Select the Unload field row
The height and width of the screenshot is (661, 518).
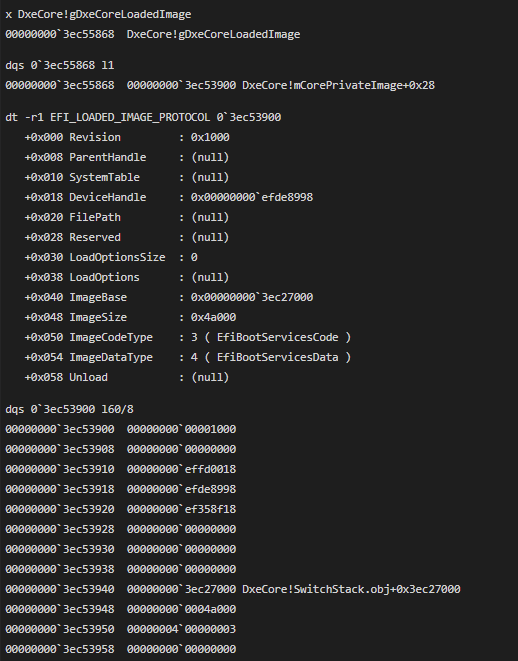point(127,378)
